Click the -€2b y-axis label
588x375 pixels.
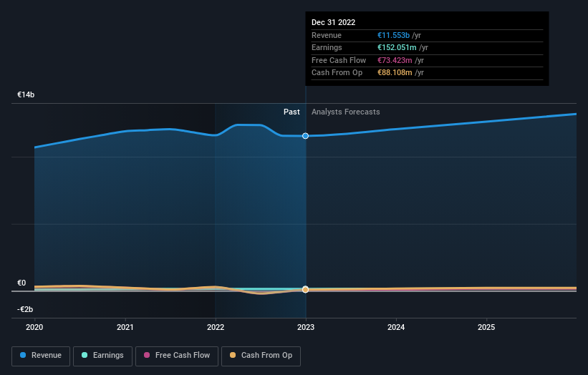25,309
